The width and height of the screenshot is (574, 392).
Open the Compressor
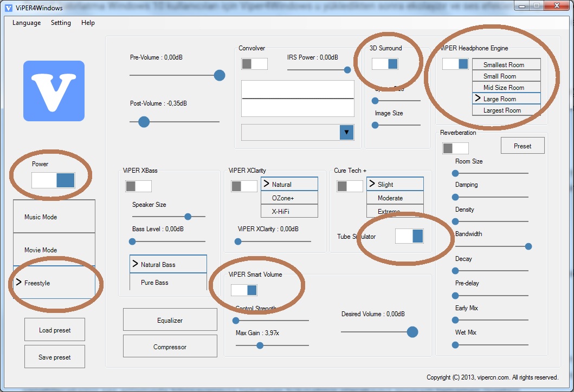click(170, 347)
